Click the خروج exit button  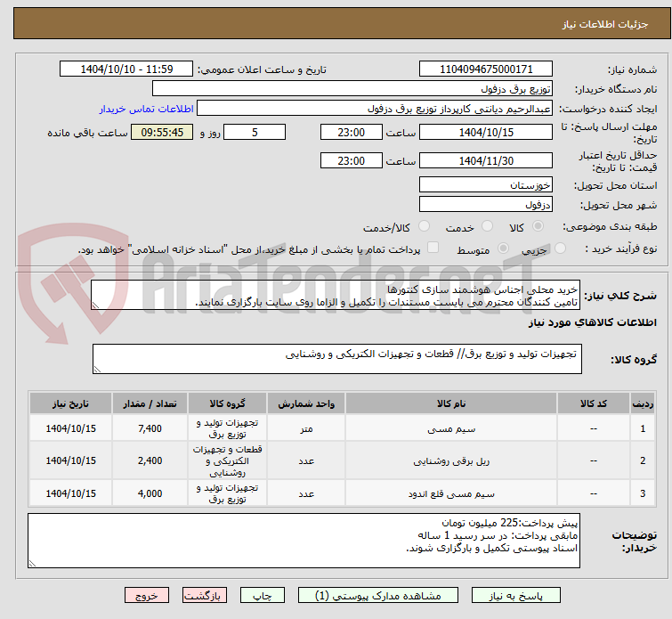click(147, 596)
